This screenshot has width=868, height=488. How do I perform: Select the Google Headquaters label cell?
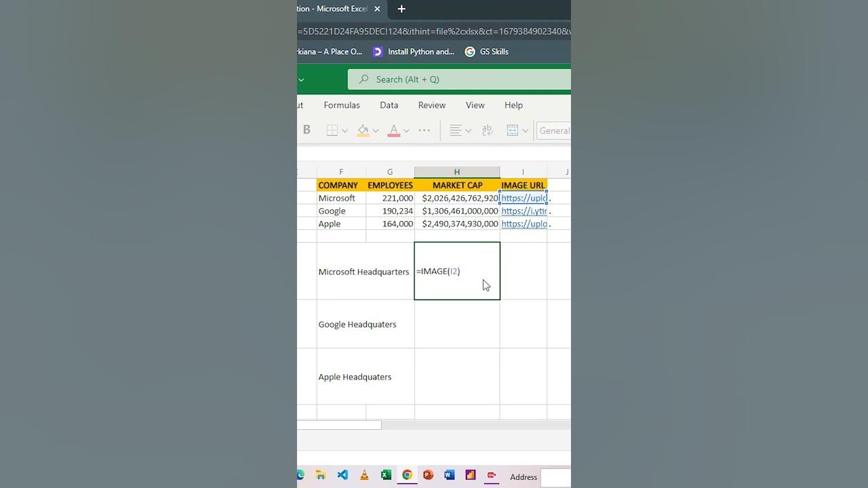click(366, 324)
